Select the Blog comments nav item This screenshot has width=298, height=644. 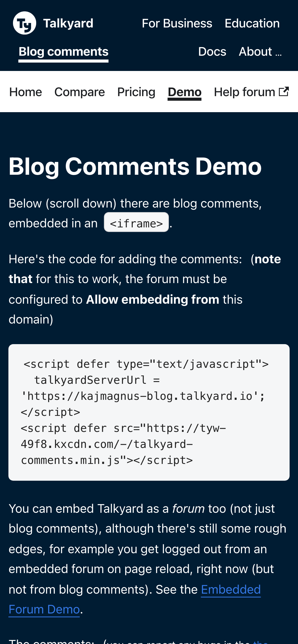tap(63, 52)
